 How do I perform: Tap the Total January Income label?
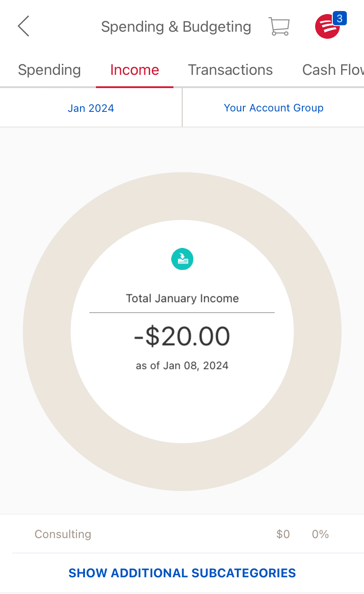tap(182, 298)
